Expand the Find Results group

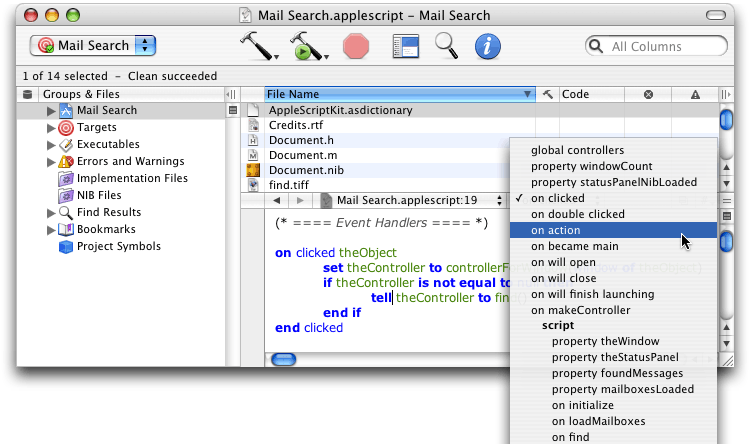click(x=51, y=213)
